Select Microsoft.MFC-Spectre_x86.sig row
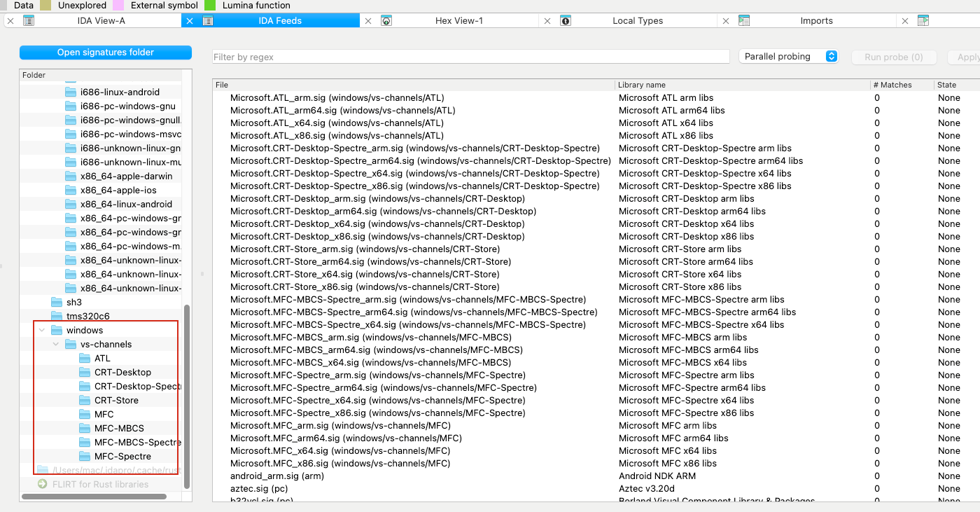The image size is (980, 512). point(596,413)
